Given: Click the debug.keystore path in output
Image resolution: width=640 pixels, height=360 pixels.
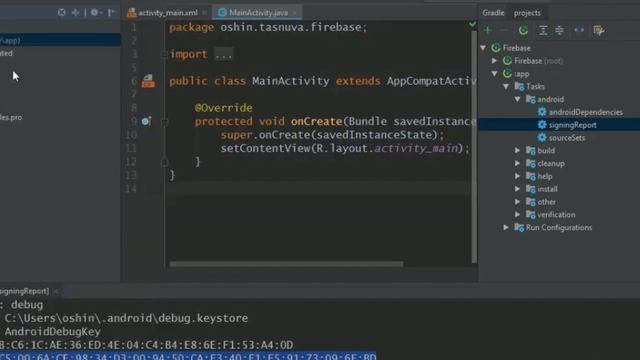Looking at the screenshot, I should point(126,318).
